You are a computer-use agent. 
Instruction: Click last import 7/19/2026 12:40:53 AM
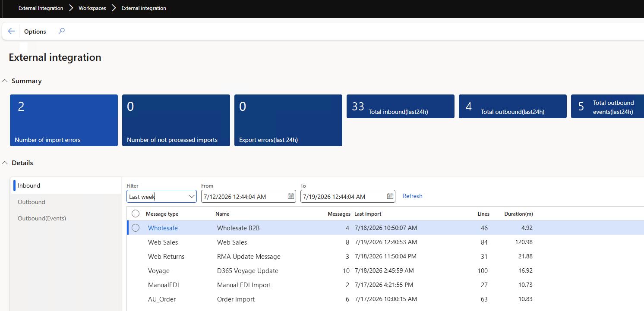[386, 242]
